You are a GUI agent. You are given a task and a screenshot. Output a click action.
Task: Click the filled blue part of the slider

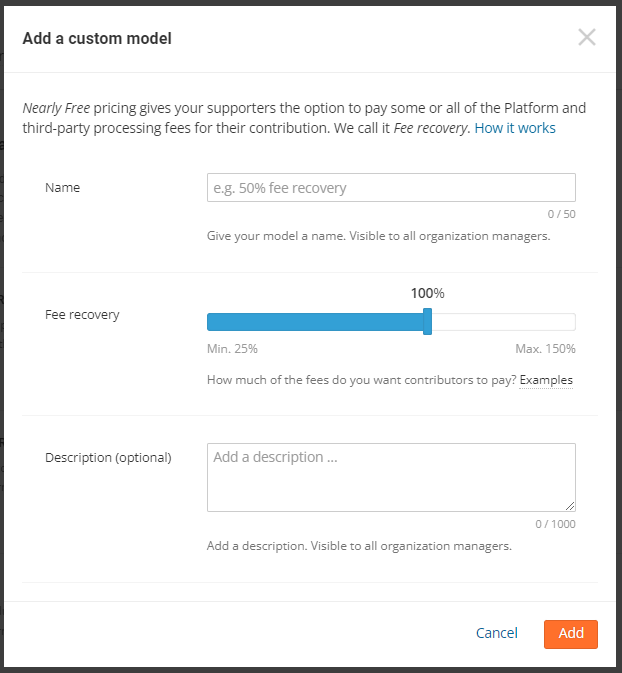point(315,322)
